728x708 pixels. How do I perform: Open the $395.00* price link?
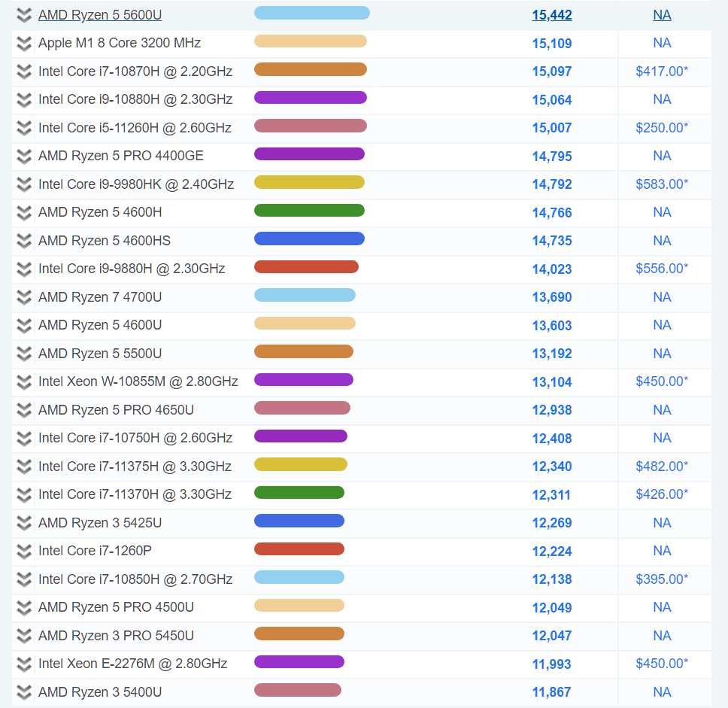click(662, 579)
